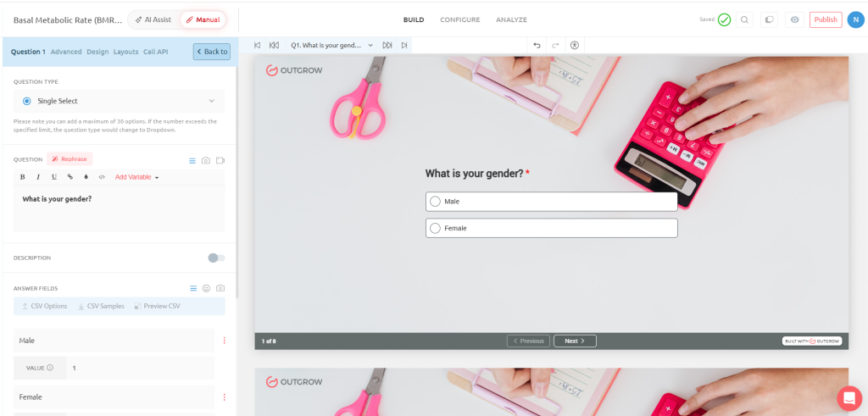Image resolution: width=868 pixels, height=416 pixels.
Task: Apply bold formatting to question text
Action: [x=23, y=177]
